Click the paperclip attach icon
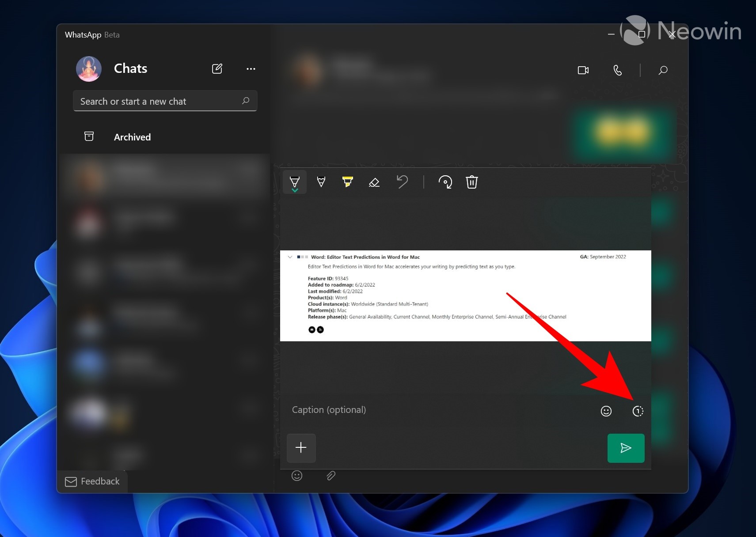The height and width of the screenshot is (537, 756). (x=331, y=476)
